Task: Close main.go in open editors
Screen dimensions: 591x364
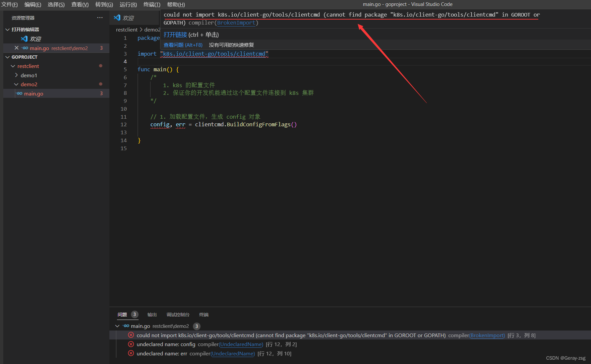Action: click(x=17, y=48)
